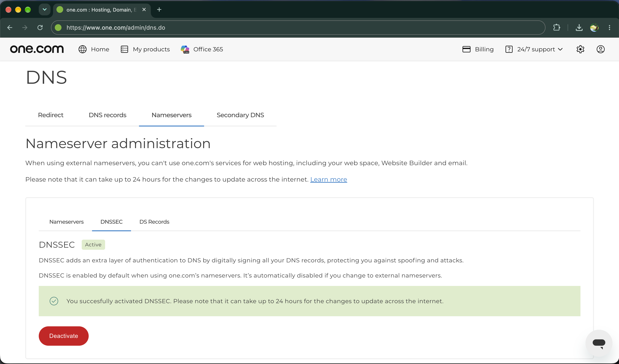The height and width of the screenshot is (364, 619).
Task: Open the chat widget bubble
Action: (x=599, y=343)
